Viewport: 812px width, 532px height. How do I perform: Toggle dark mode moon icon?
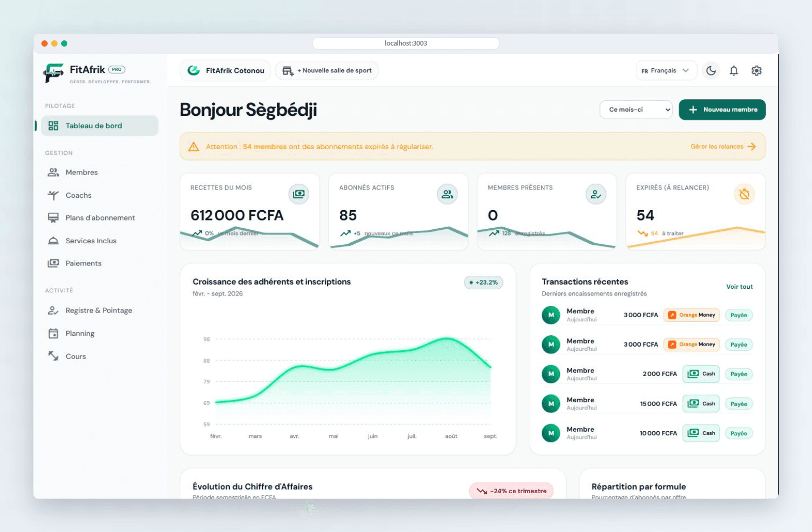pos(711,70)
